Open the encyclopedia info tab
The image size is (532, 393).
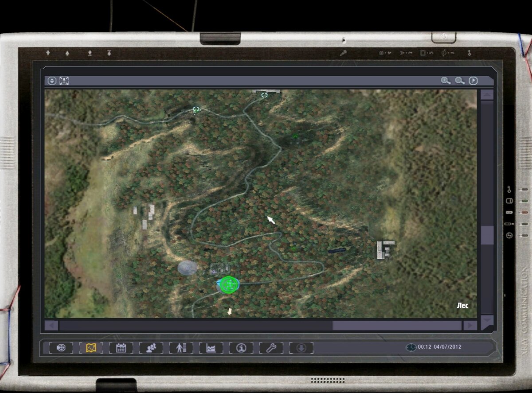[241, 348]
